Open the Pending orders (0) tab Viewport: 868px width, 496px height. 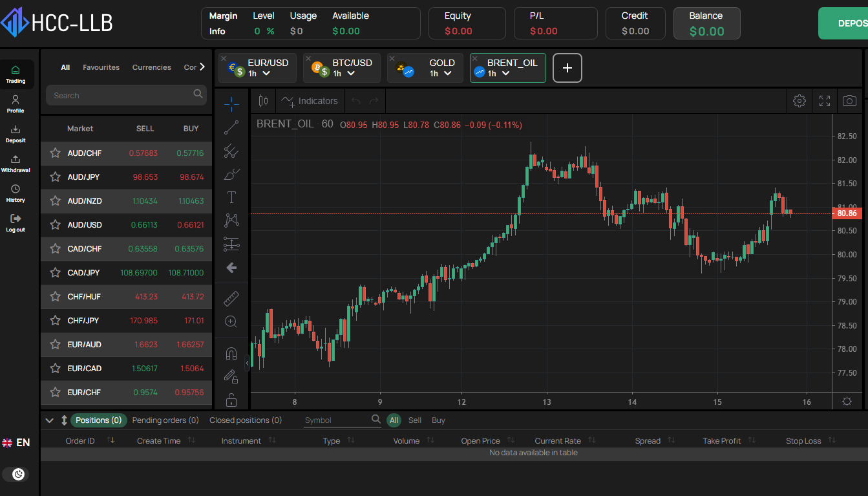click(165, 420)
